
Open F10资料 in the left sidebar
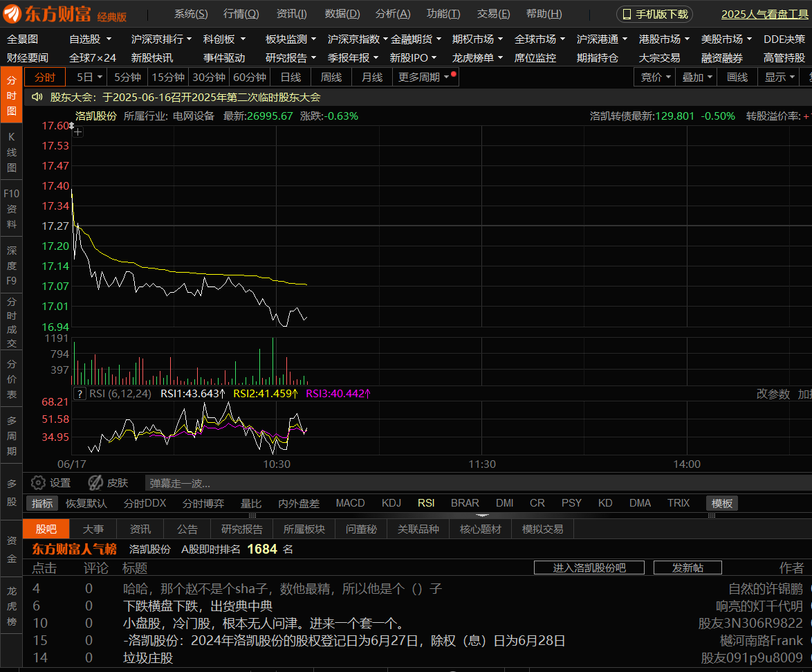pos(11,209)
